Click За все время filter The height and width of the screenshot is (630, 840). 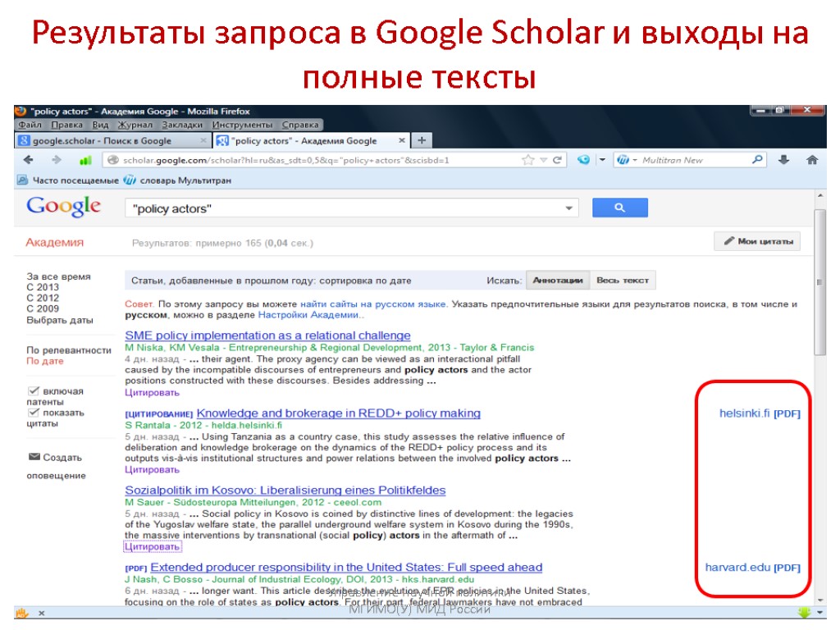click(59, 276)
